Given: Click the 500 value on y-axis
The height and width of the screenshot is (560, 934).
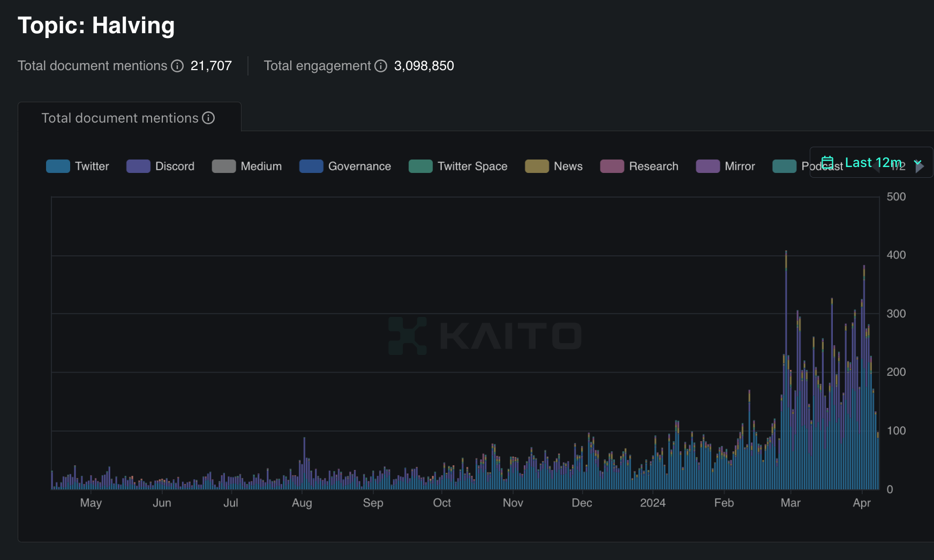Looking at the screenshot, I should tap(897, 196).
